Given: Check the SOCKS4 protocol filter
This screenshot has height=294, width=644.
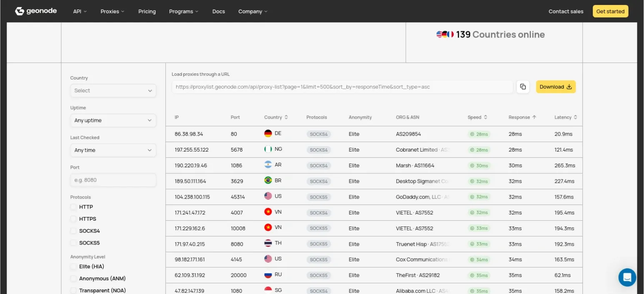Looking at the screenshot, I should pos(74,231).
